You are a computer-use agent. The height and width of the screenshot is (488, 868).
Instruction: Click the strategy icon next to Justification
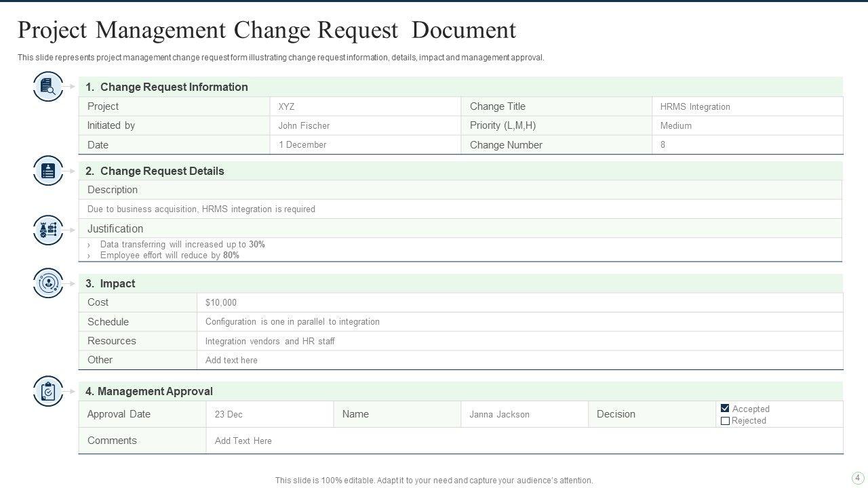coord(48,230)
